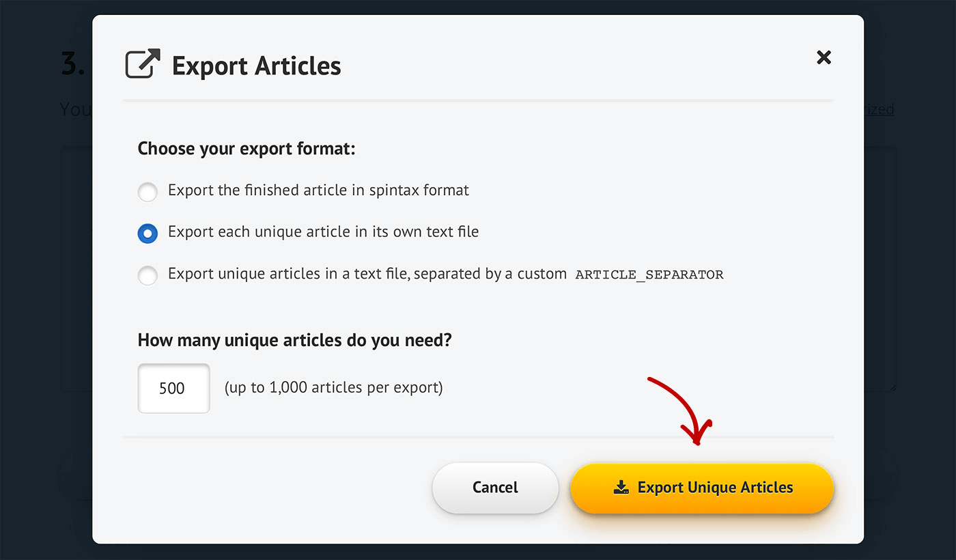This screenshot has width=956, height=560.
Task: Click the Export Unique Articles button
Action: point(702,488)
